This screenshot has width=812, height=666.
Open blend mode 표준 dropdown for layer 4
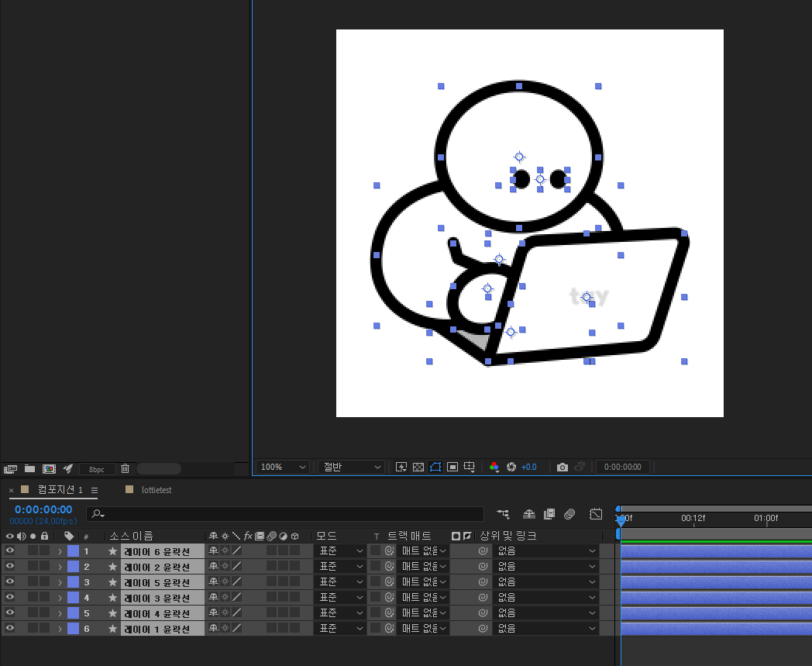tap(340, 598)
